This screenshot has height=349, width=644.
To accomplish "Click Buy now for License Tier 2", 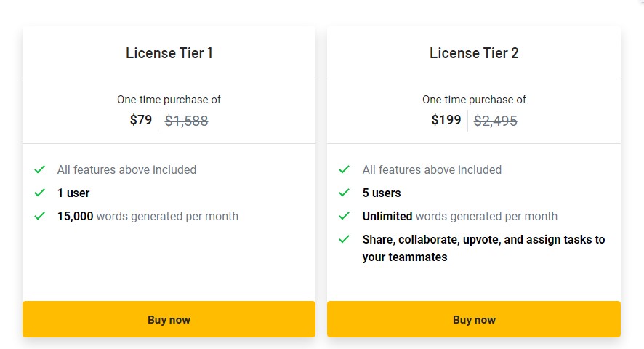I will pos(474,319).
